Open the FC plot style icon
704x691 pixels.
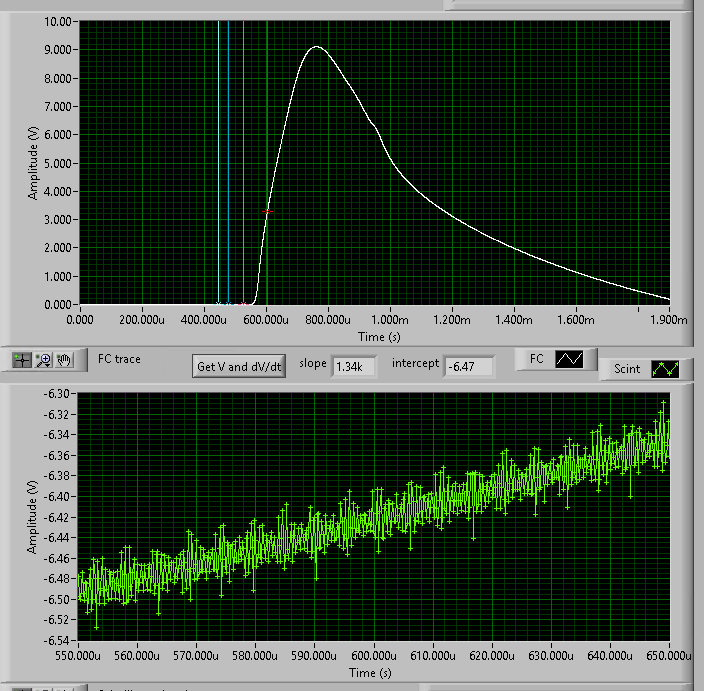pyautogui.click(x=570, y=359)
